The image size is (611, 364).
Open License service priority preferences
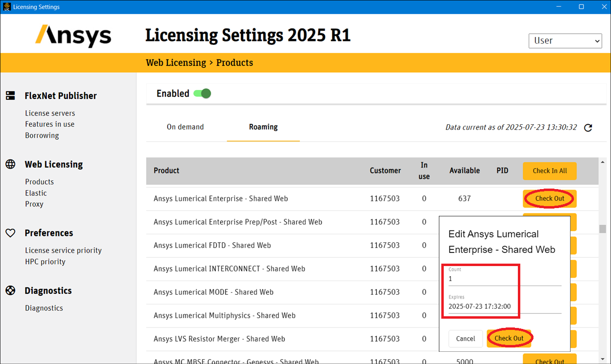pos(63,250)
